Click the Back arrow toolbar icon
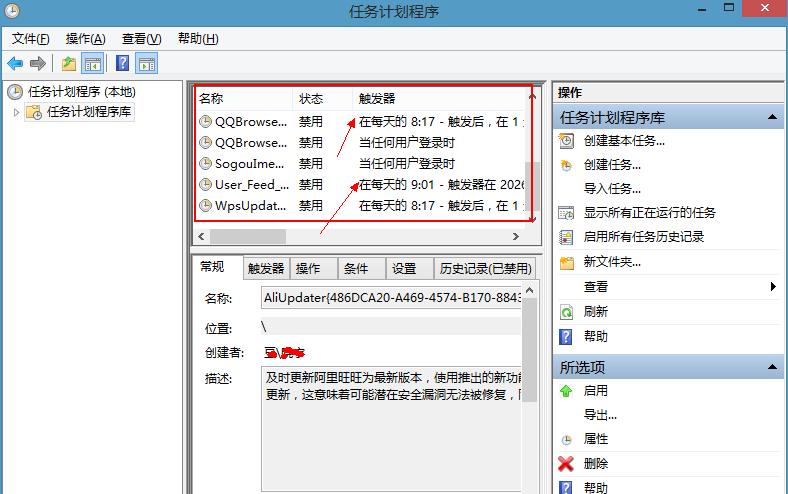 coord(15,64)
